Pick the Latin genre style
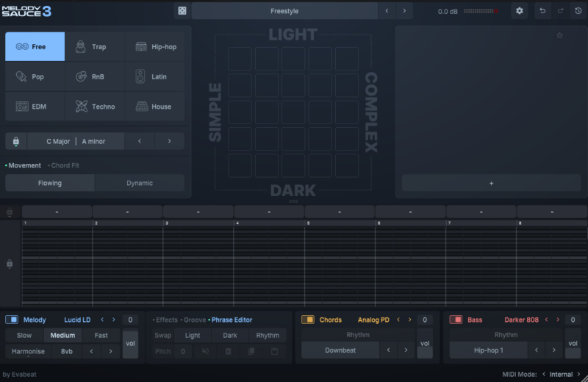The width and height of the screenshot is (588, 382). tap(154, 76)
